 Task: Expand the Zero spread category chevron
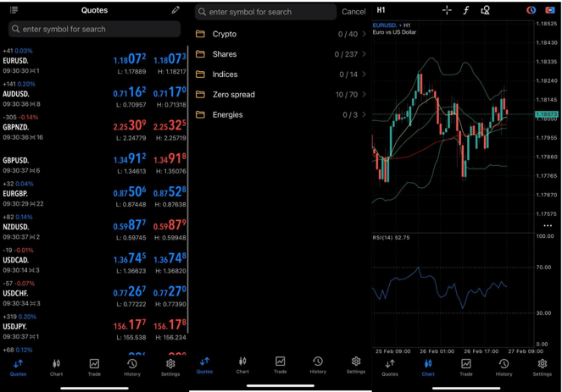[x=364, y=95]
